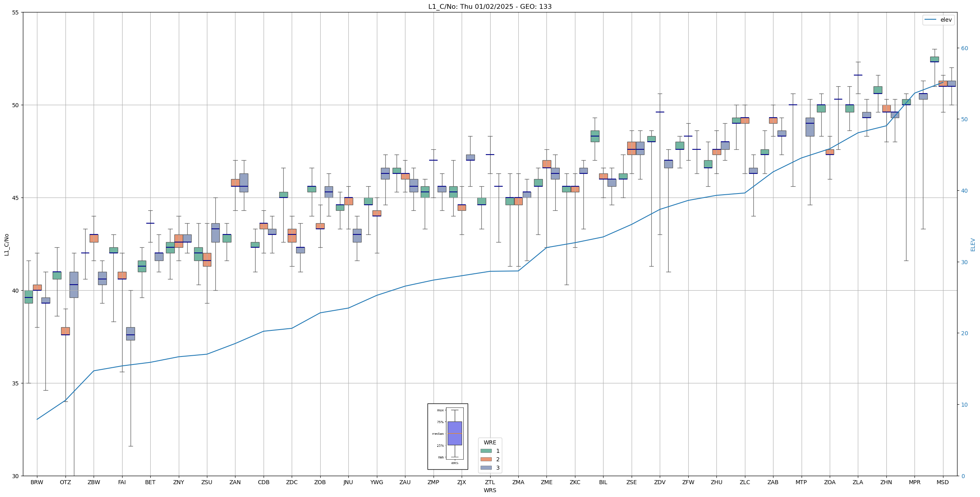Click the green WRE 1 legend swatch
980x497 pixels.
(x=486, y=451)
